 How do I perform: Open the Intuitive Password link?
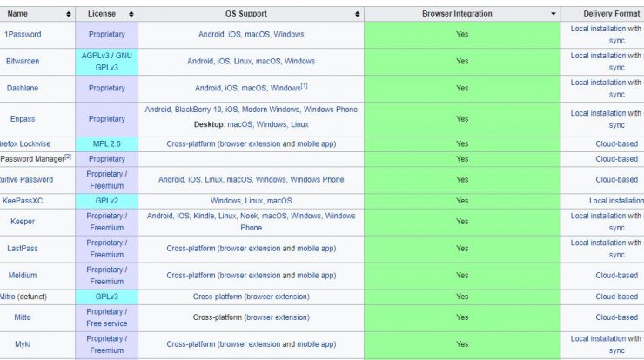[x=27, y=180]
